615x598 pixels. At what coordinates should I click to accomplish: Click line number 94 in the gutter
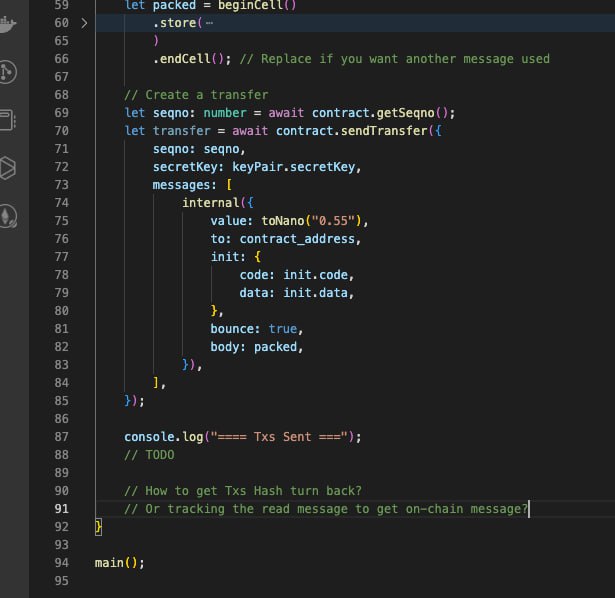pyautogui.click(x=62, y=563)
